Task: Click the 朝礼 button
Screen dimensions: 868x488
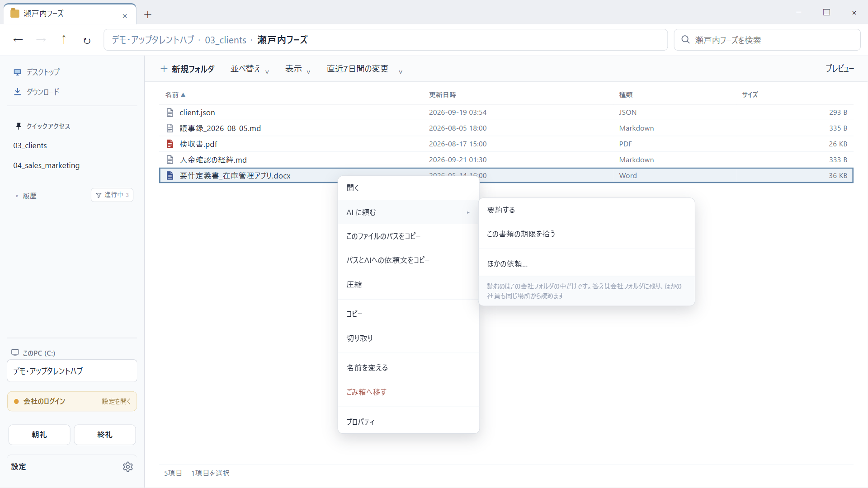Action: pos(39,435)
